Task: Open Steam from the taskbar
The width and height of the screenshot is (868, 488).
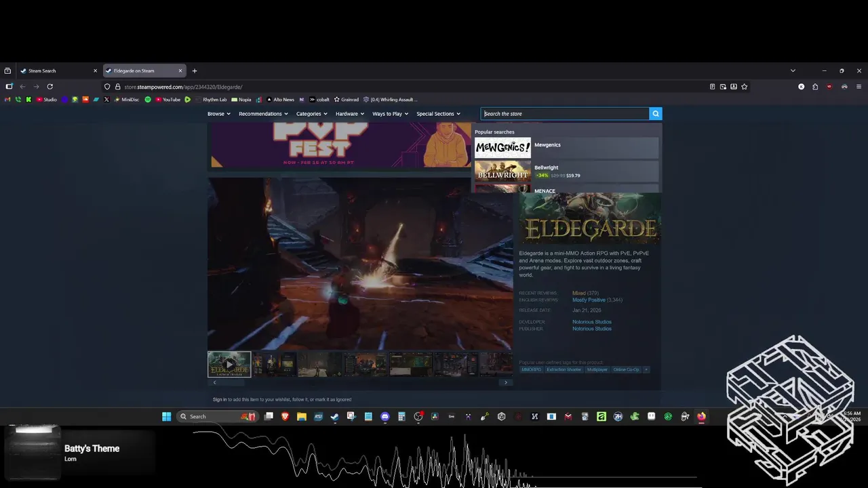Action: pyautogui.click(x=335, y=416)
